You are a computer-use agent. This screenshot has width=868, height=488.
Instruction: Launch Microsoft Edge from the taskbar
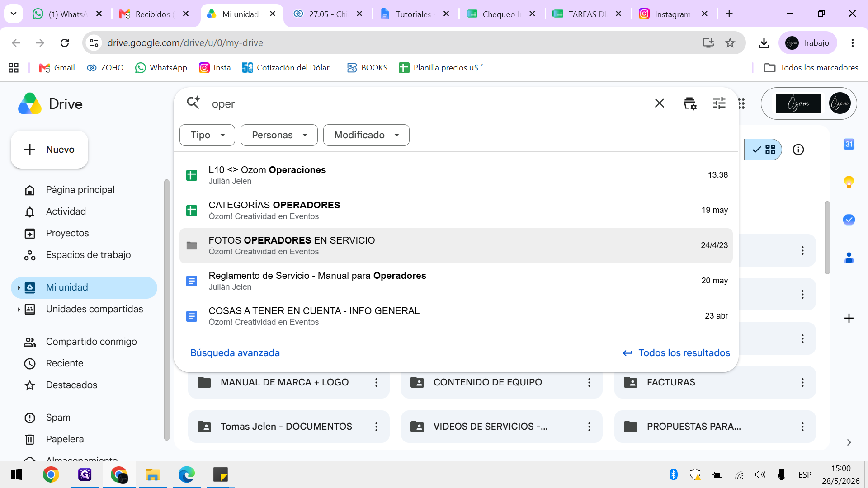point(186,474)
